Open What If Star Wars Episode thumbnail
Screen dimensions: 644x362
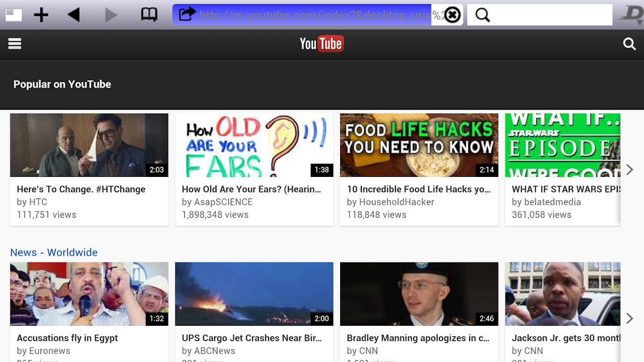(562, 145)
